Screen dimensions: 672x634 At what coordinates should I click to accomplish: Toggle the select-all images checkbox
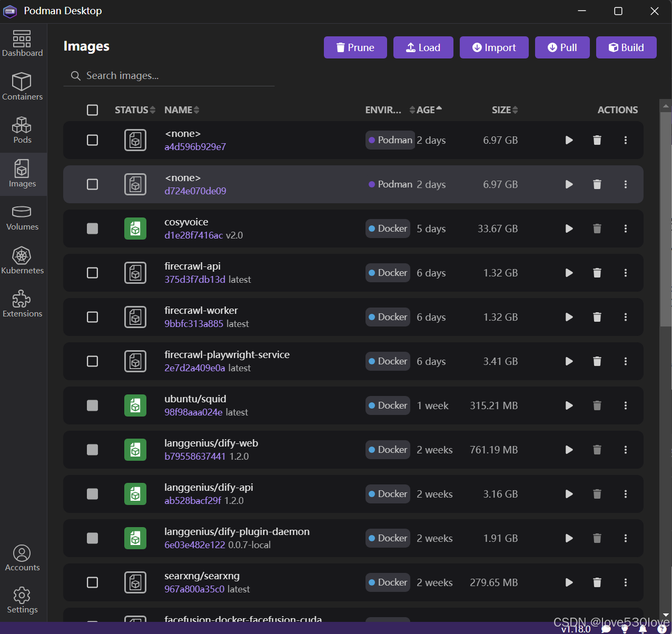pyautogui.click(x=92, y=110)
